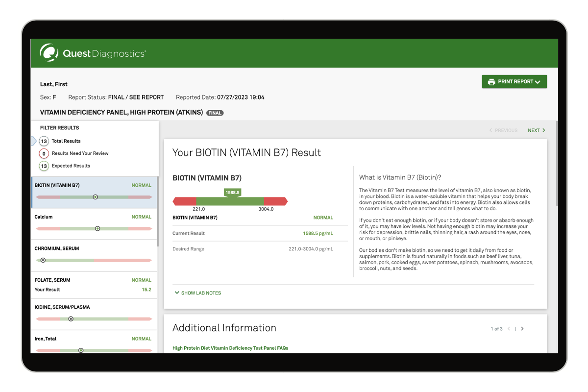Click the 1588.5 value flag on range bar
The image size is (588, 392).
click(x=232, y=193)
